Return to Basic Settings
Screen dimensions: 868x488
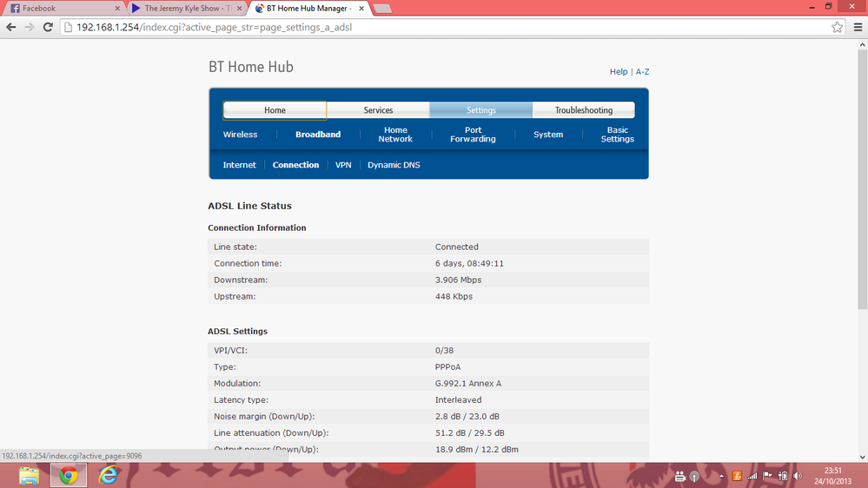617,135
